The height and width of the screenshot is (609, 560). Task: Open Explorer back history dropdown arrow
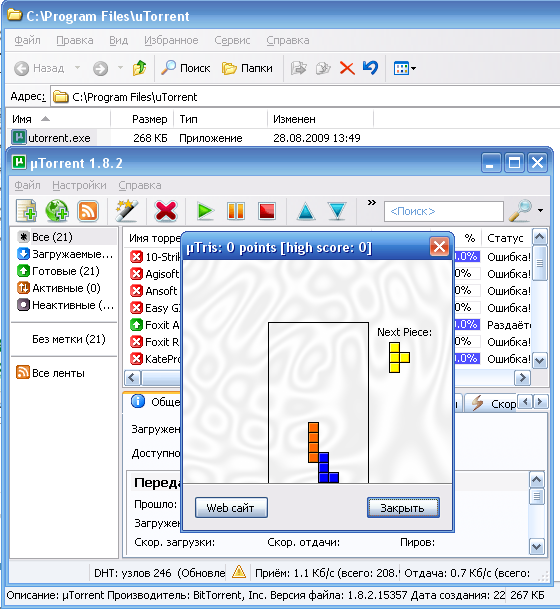click(x=77, y=68)
